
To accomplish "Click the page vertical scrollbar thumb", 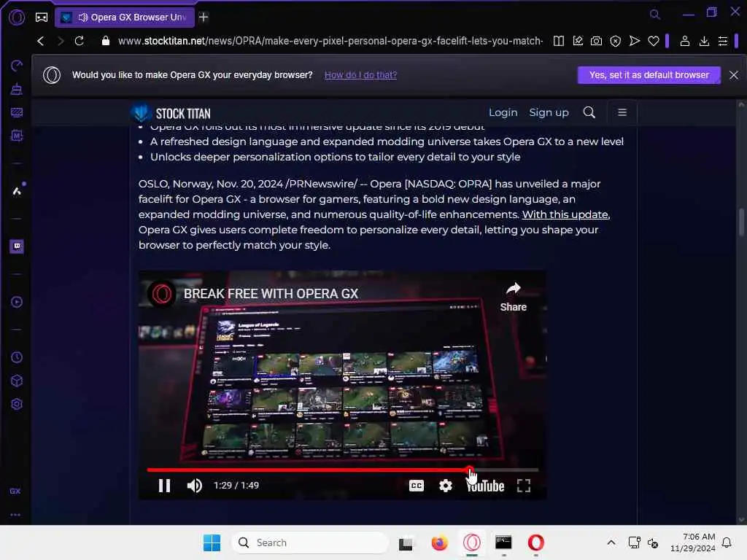I will pos(741,222).
